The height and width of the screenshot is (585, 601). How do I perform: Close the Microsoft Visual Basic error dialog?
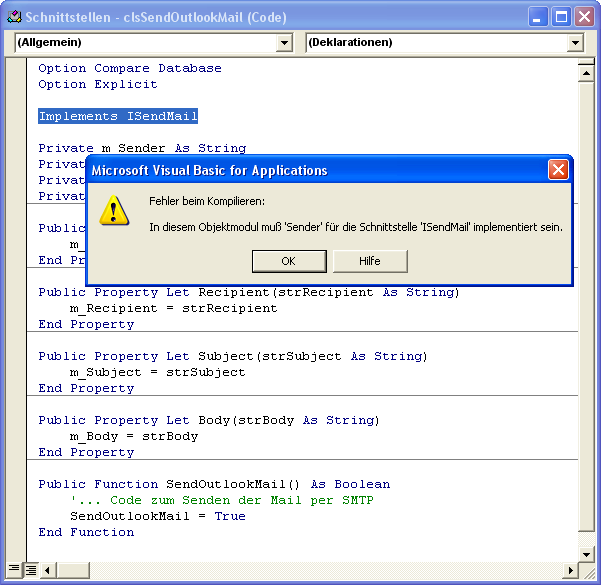[558, 170]
